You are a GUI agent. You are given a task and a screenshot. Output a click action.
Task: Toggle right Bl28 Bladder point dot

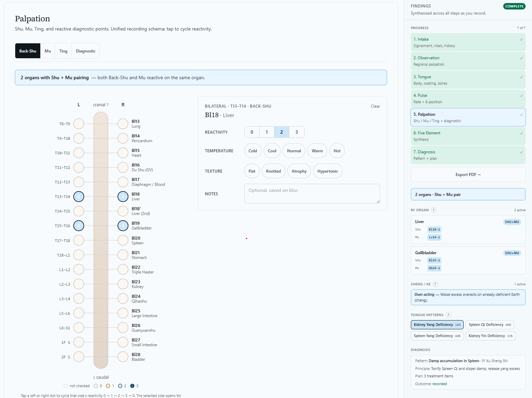pyautogui.click(x=123, y=357)
